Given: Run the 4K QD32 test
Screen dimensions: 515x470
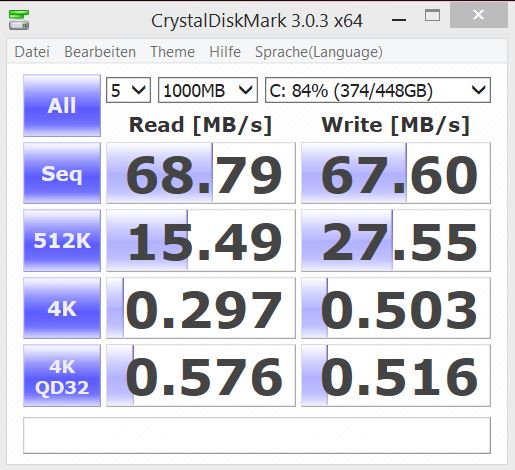Looking at the screenshot, I should coord(62,376).
